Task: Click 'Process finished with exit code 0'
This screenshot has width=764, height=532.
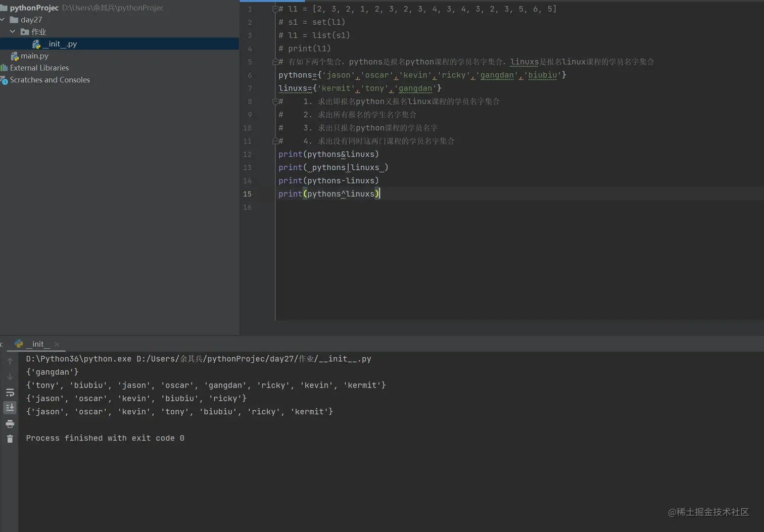Action: point(105,439)
